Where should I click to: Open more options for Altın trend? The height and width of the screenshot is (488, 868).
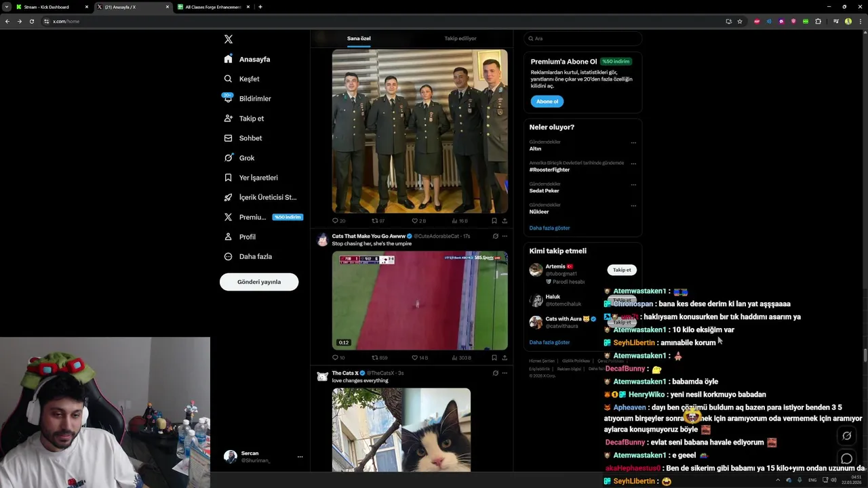click(633, 142)
